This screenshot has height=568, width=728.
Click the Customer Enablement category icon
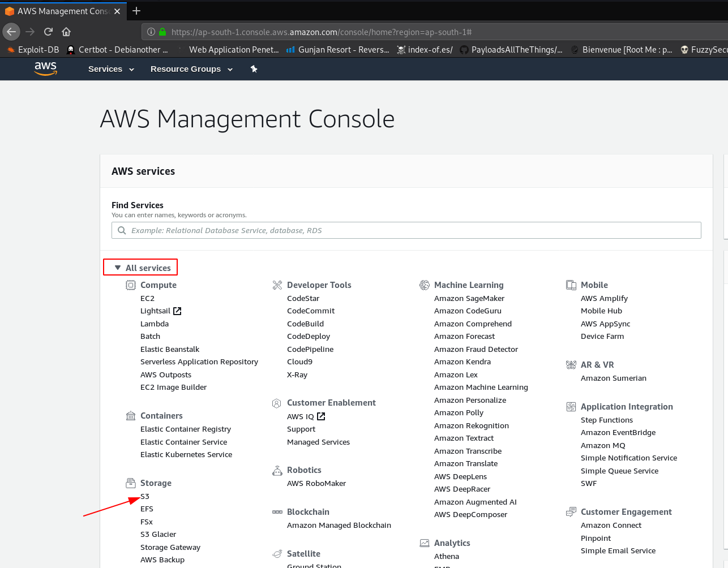277,403
